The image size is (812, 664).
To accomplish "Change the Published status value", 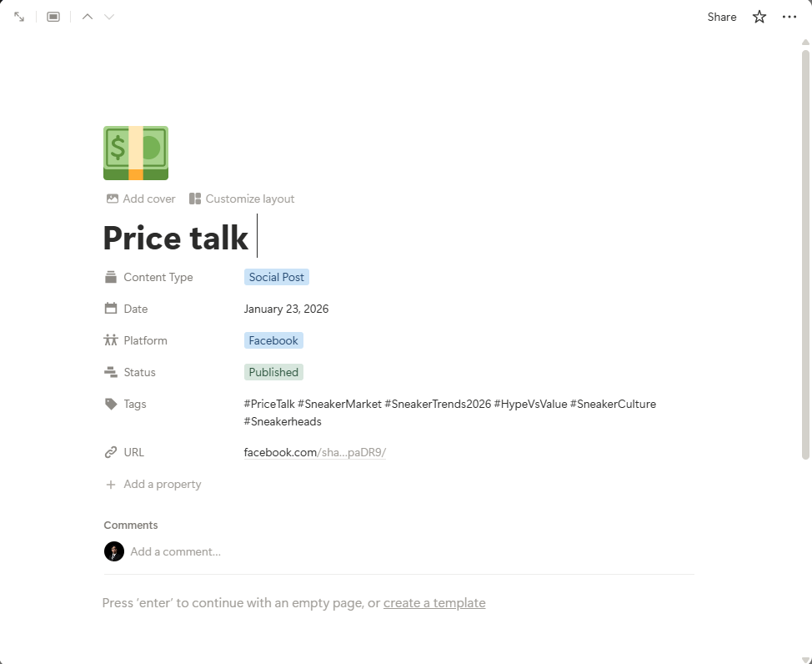I will tap(273, 372).
